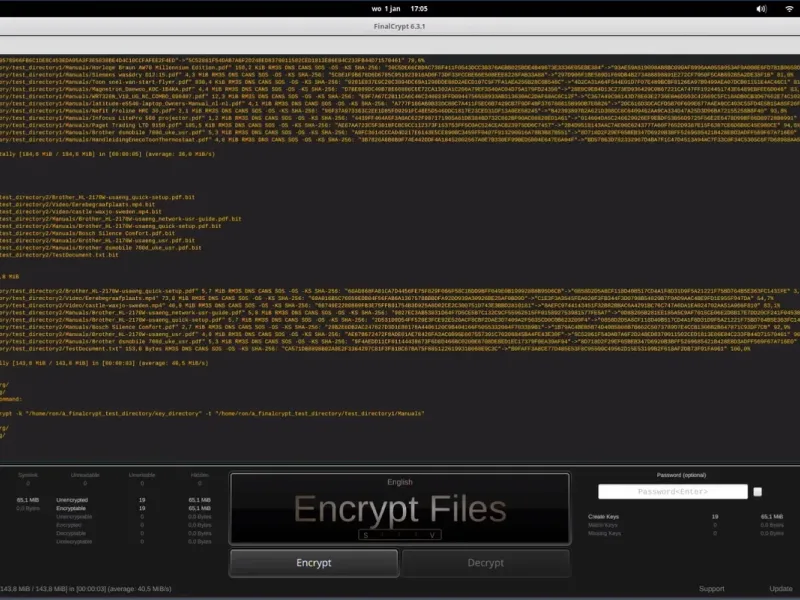Click the Password (optional) label
Viewport: 800px width, 600px height.
point(681,475)
